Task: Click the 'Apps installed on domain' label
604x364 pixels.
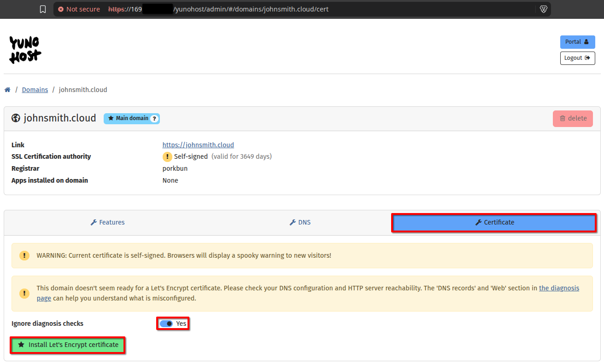Action: (50, 180)
